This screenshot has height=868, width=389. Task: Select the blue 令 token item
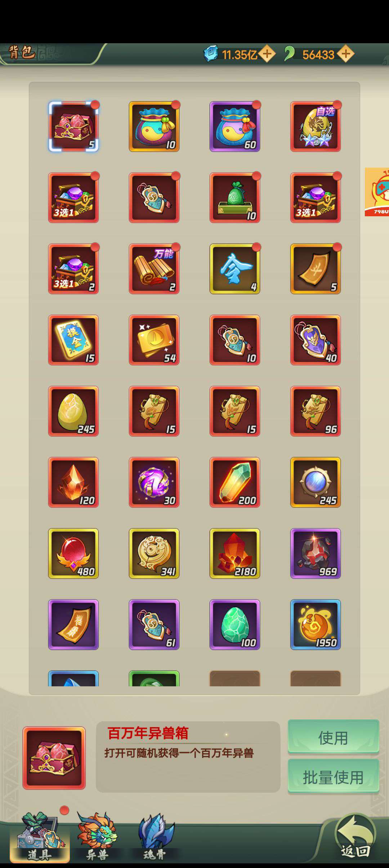point(235,269)
